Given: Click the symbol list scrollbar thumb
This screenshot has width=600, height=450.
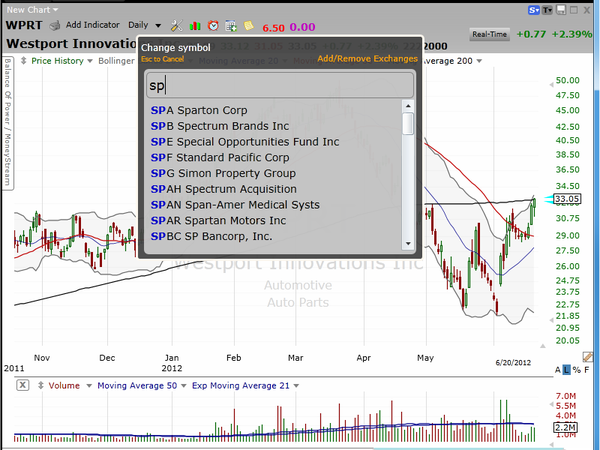Looking at the screenshot, I should click(408, 123).
